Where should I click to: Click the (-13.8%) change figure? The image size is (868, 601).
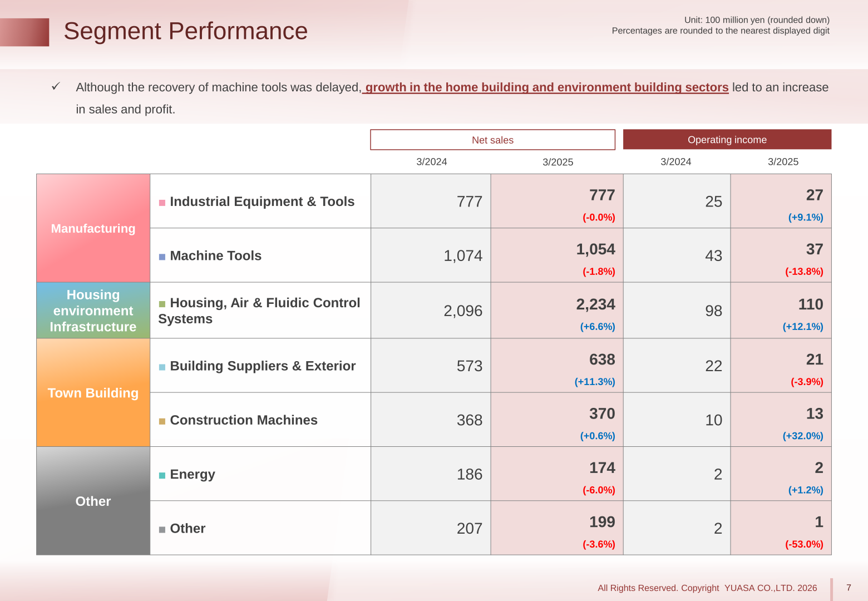point(804,272)
